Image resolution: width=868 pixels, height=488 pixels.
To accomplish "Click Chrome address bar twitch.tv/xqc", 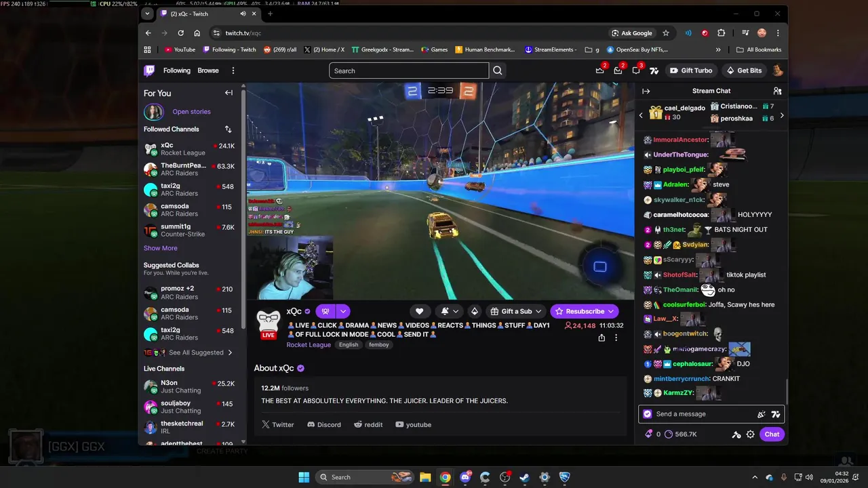I will point(243,33).
